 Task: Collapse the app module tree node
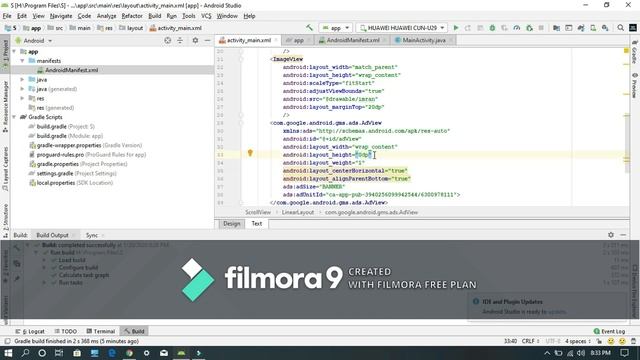point(15,51)
